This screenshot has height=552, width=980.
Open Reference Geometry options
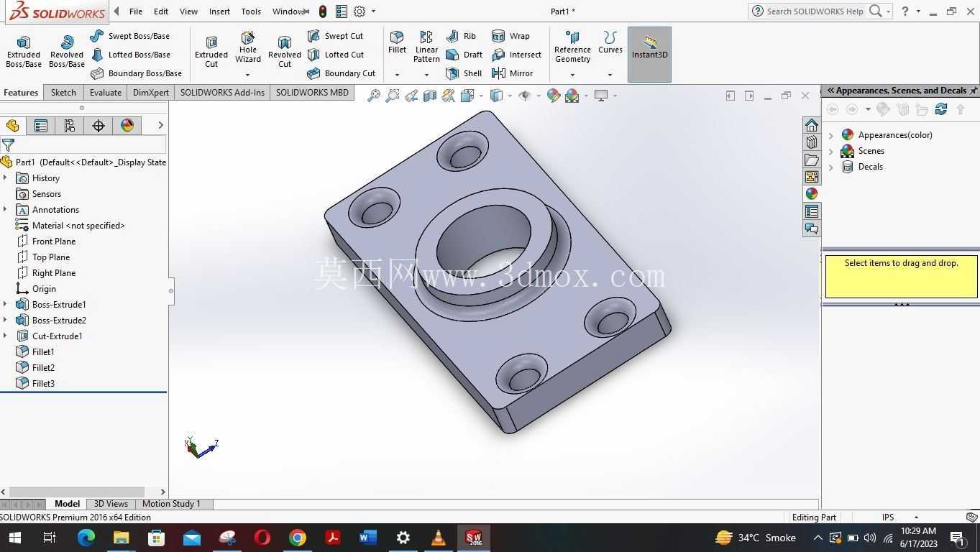(x=572, y=47)
